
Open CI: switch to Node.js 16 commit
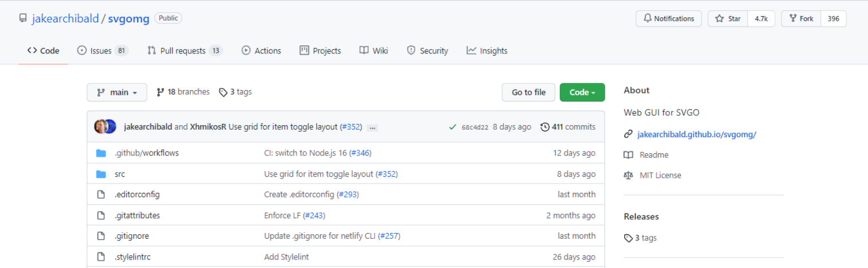pos(305,153)
